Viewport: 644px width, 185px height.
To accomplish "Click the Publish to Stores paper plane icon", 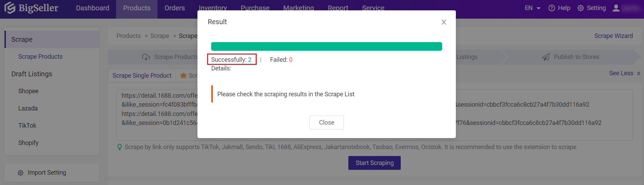I will click(546, 57).
